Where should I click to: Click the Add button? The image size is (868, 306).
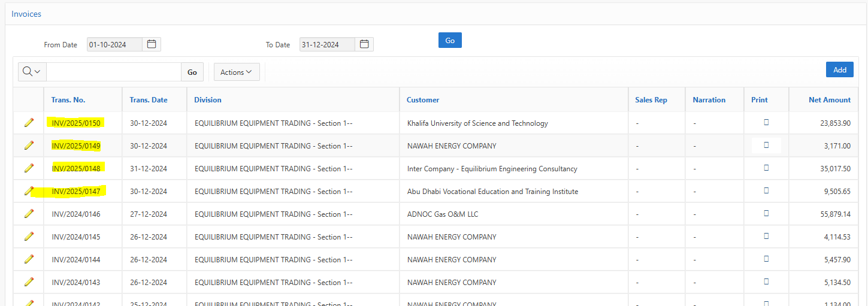(x=839, y=69)
